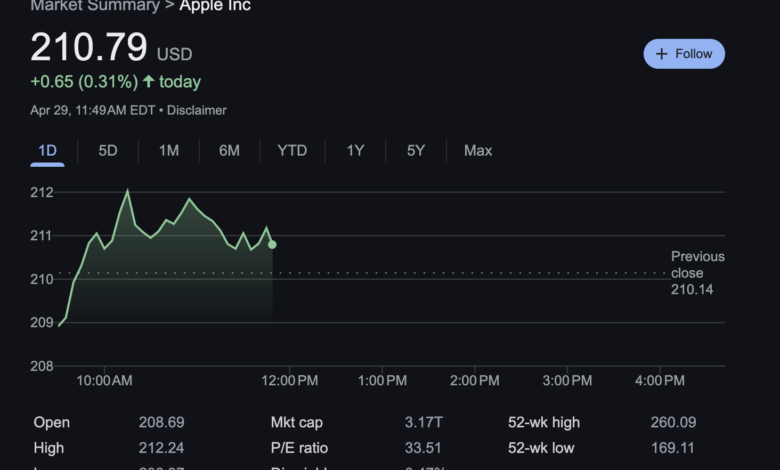Click the P/E ratio value 33.51
780x470 pixels.
[x=423, y=448]
